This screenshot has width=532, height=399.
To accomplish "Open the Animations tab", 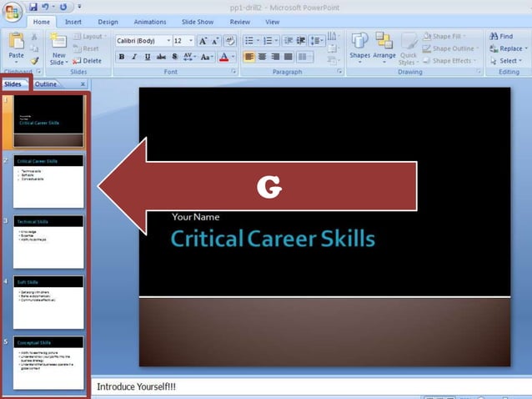I will [x=150, y=22].
